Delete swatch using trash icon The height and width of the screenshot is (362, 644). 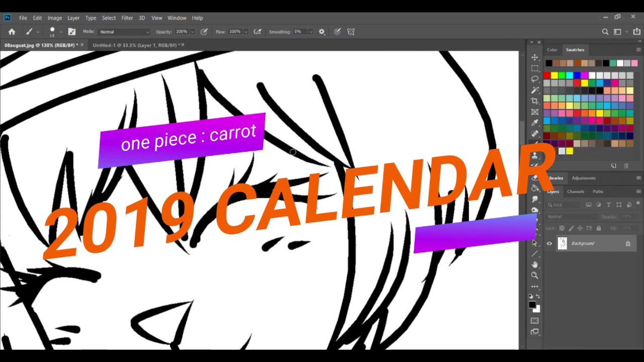pyautogui.click(x=626, y=166)
